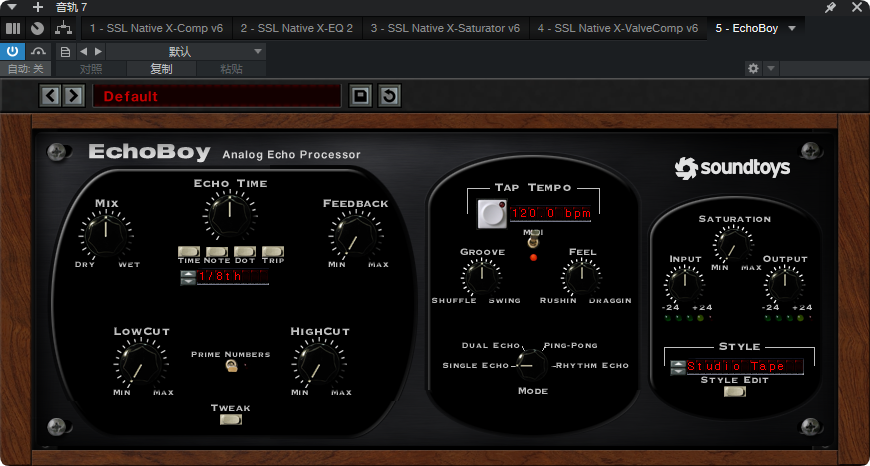Screen dimensions: 870x466
Task: Step the 1/8th note value arrows
Action: click(x=188, y=277)
